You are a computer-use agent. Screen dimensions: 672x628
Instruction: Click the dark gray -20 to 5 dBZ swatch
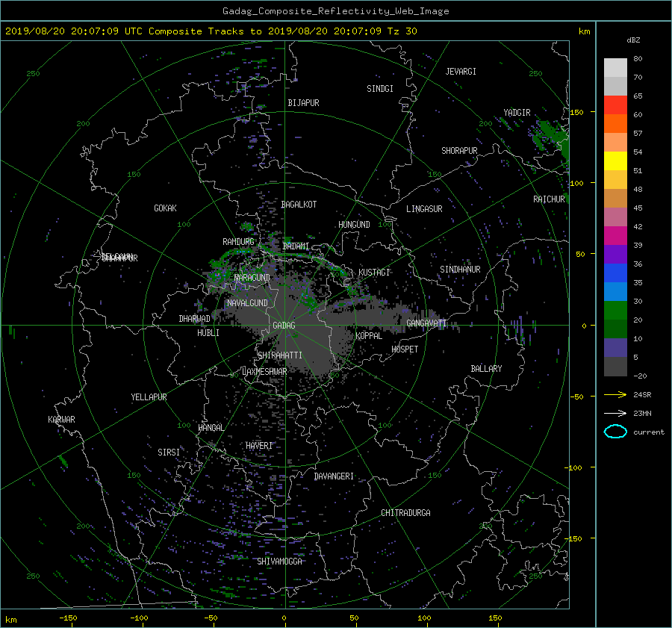pyautogui.click(x=615, y=366)
